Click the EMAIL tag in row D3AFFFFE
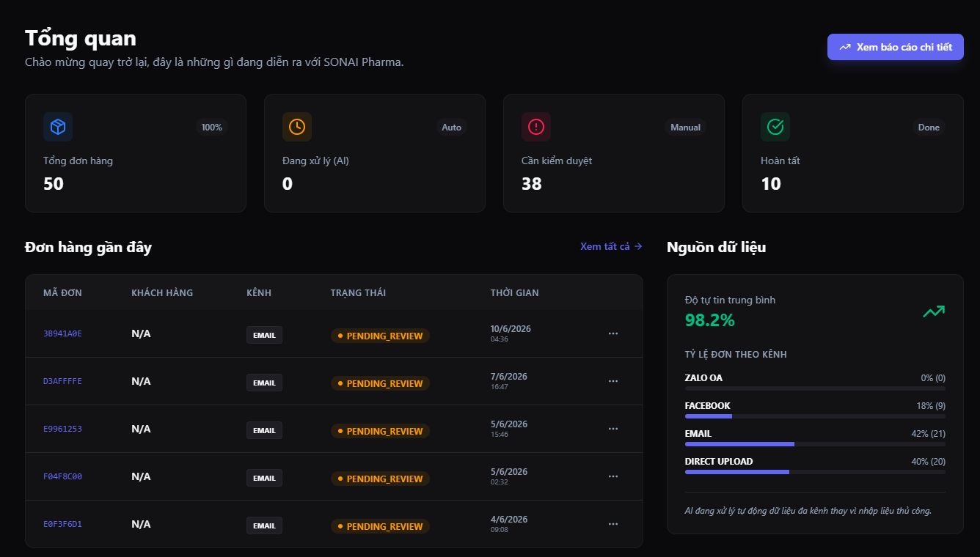 (264, 383)
